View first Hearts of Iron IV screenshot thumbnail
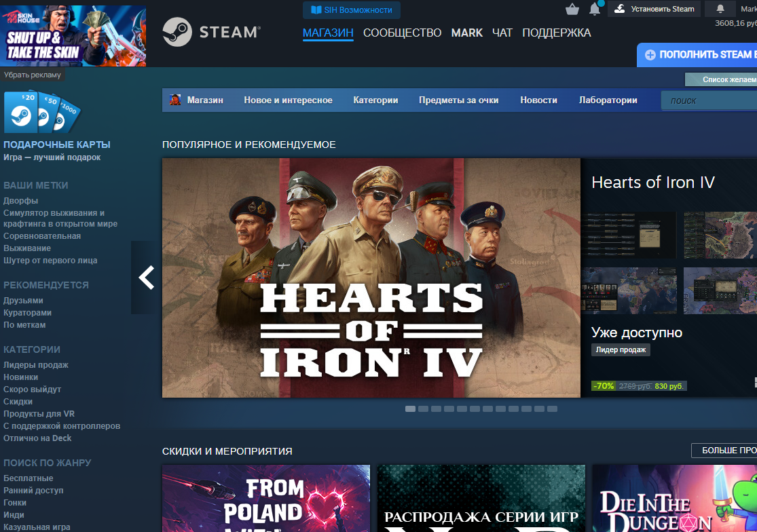Screen dimensions: 757x532 pos(629,235)
